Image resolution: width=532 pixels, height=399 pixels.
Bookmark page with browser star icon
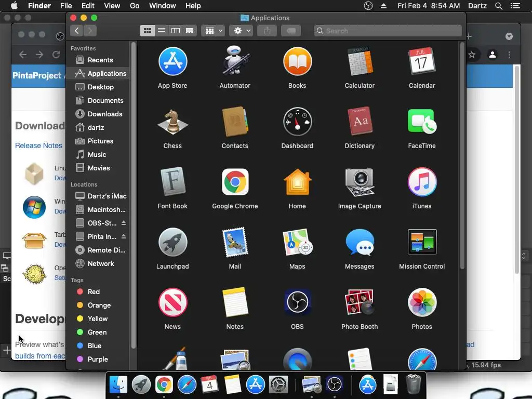coord(472,55)
